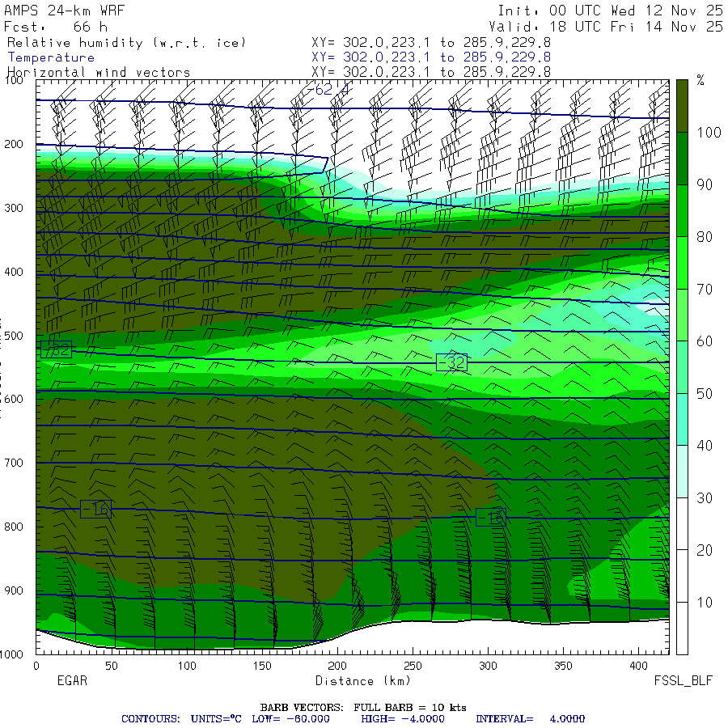
Task: Click the 50 label on the colorbar
Action: click(x=705, y=394)
